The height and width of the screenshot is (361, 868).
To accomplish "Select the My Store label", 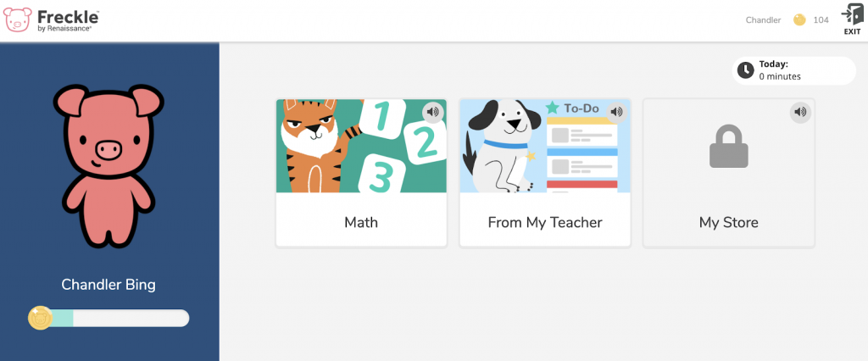I will point(728,223).
